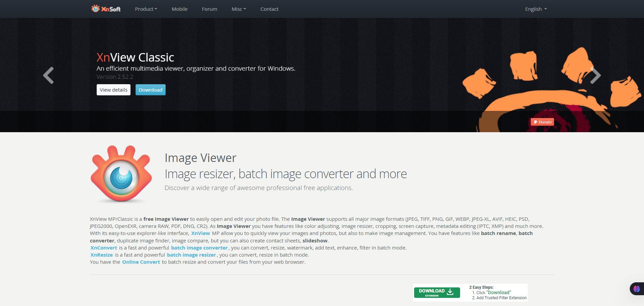Screen dimensions: 644x306
Task: Click the PayPal Donate button
Action: pyautogui.click(x=542, y=122)
